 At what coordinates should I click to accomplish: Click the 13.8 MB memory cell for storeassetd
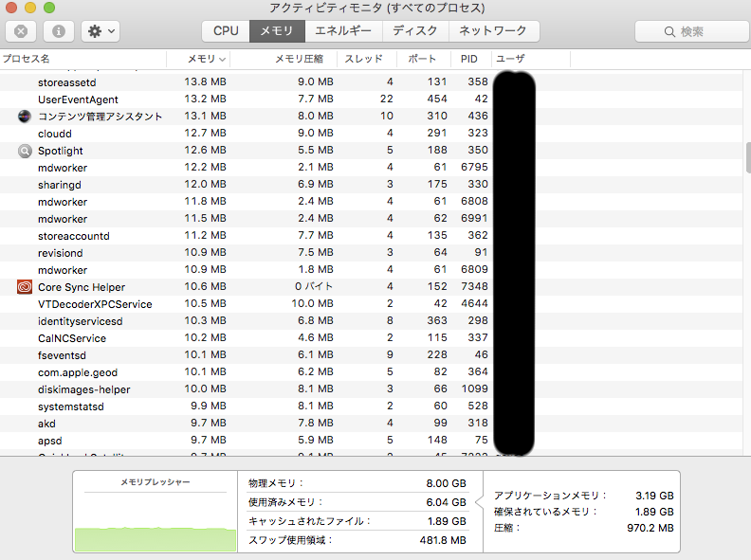206,81
